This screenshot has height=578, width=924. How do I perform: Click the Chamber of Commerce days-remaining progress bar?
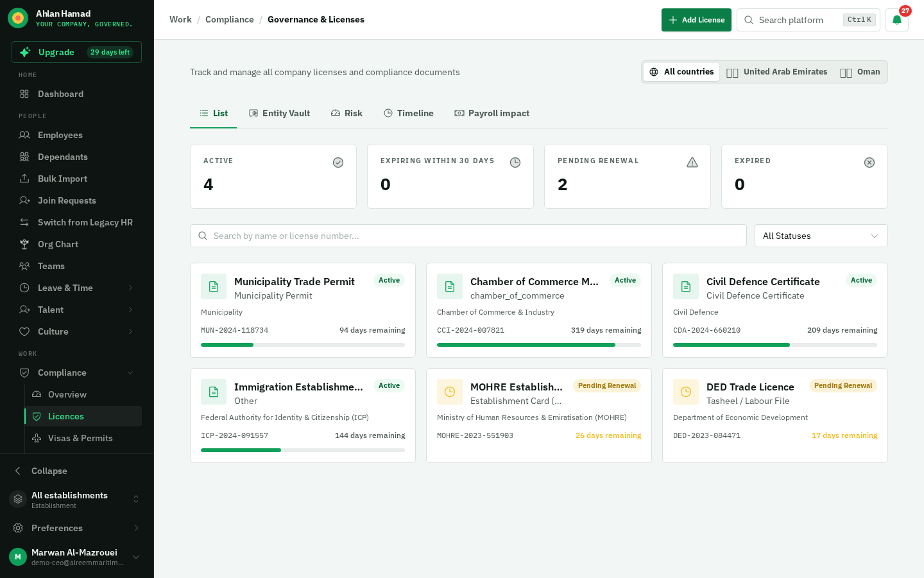(x=539, y=345)
